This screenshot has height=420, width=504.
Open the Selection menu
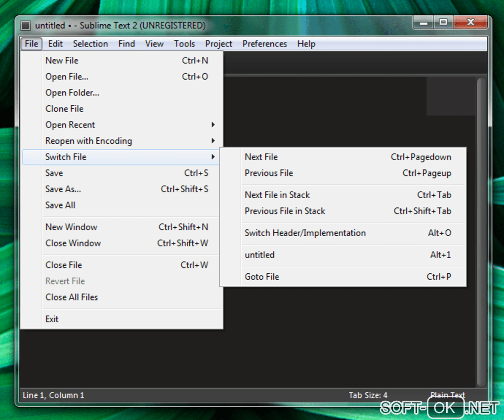[90, 43]
